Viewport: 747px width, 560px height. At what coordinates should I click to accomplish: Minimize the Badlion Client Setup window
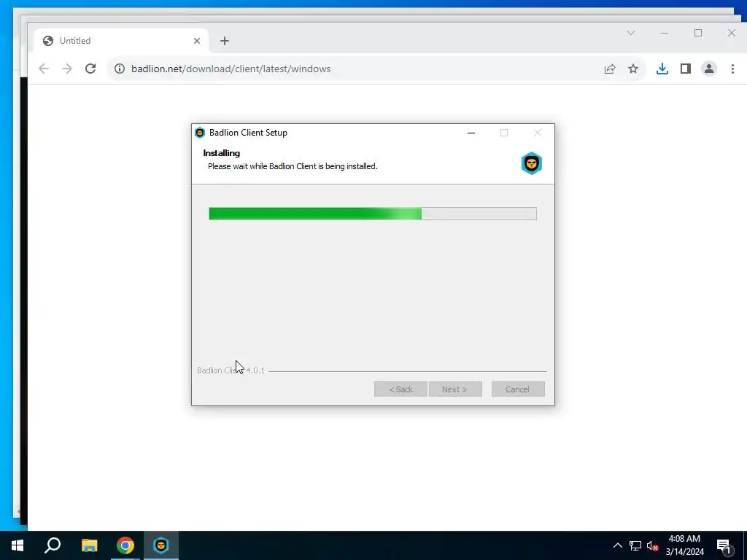471,133
